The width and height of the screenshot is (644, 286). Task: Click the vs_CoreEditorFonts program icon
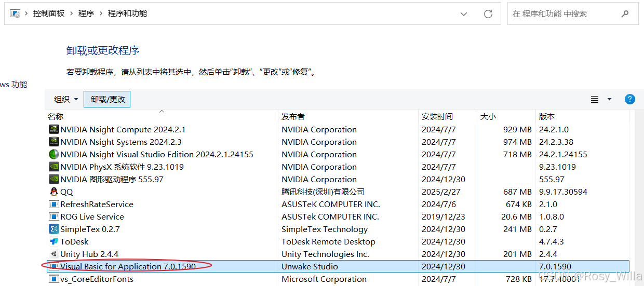53,279
